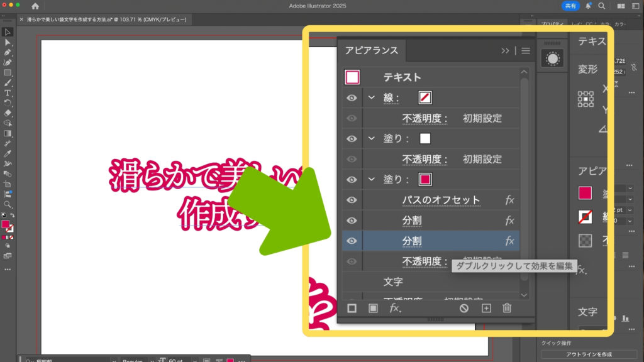This screenshot has width=644, height=362.
Task: Select the Zoom tool
Action: click(8, 204)
